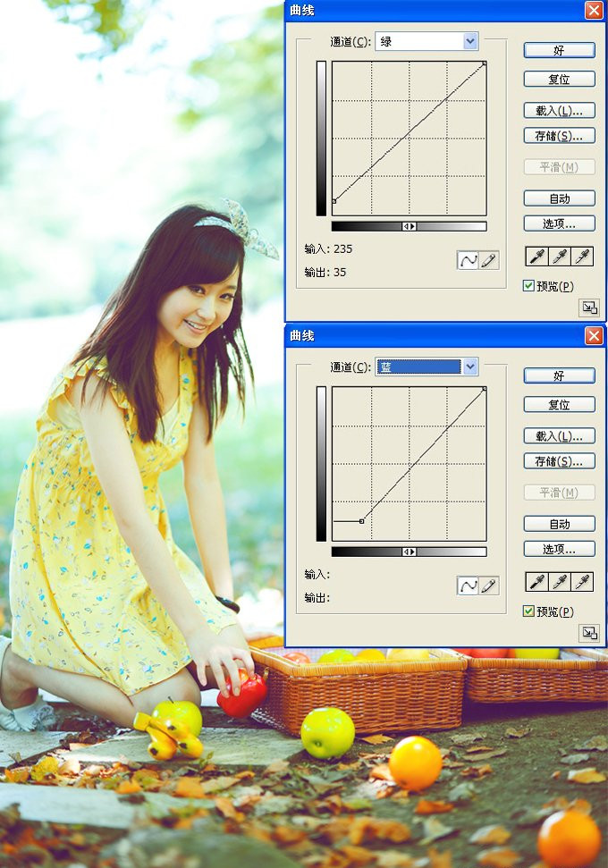Select white point eyedropper in blue Curves dialog

tap(582, 582)
